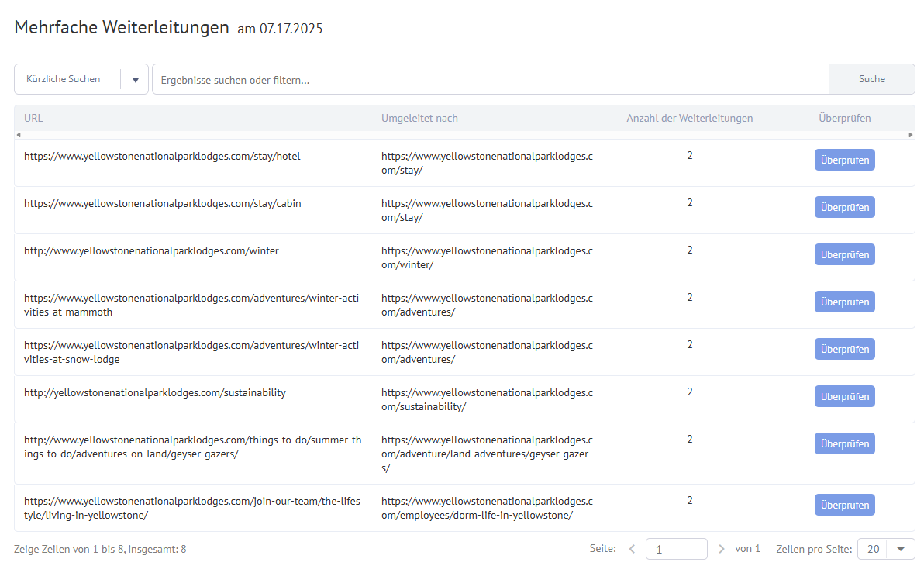
Task: Sort by the URL column header
Action: 33,118
